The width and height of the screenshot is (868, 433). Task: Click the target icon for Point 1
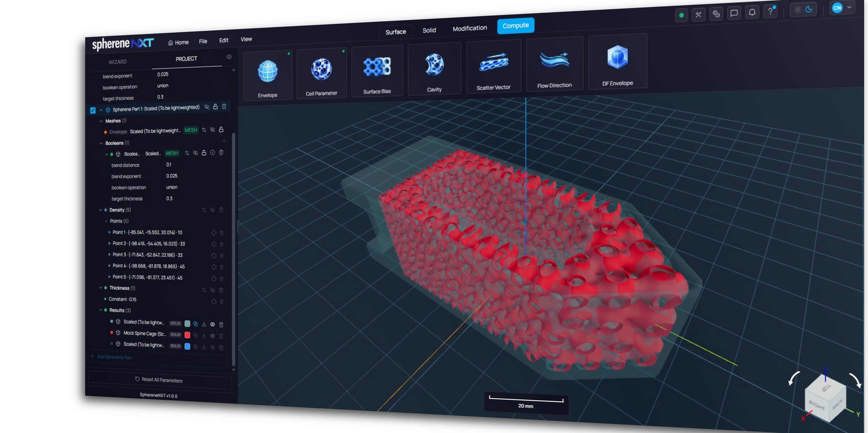(x=214, y=233)
